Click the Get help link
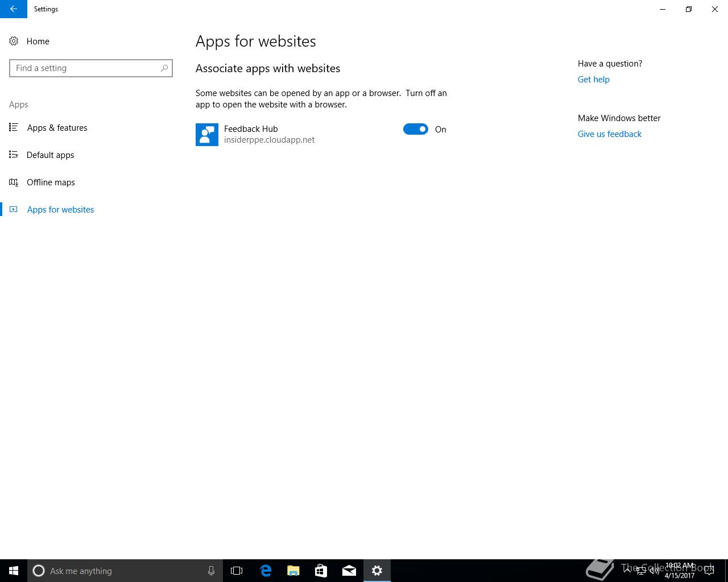Screen dimensions: 728x582 coord(593,80)
